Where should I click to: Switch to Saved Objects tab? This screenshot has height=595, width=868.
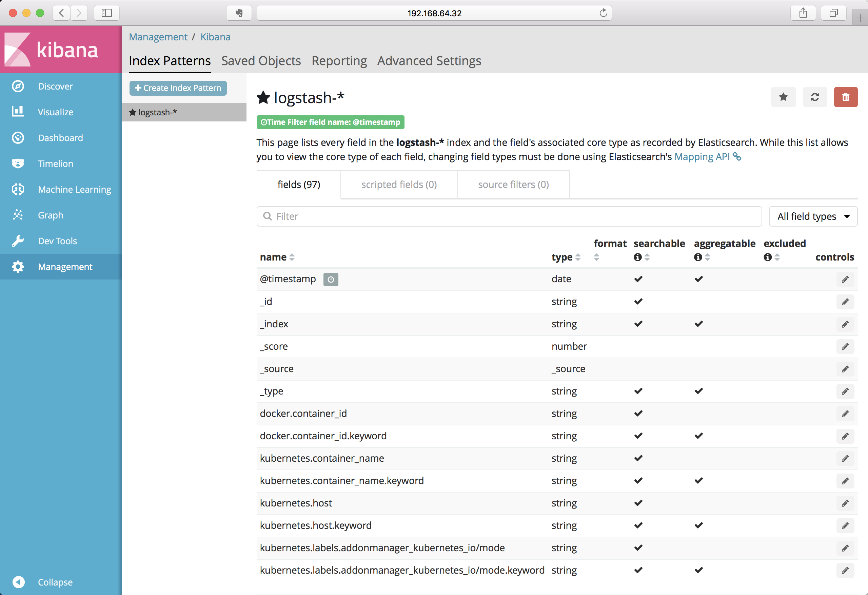click(261, 61)
